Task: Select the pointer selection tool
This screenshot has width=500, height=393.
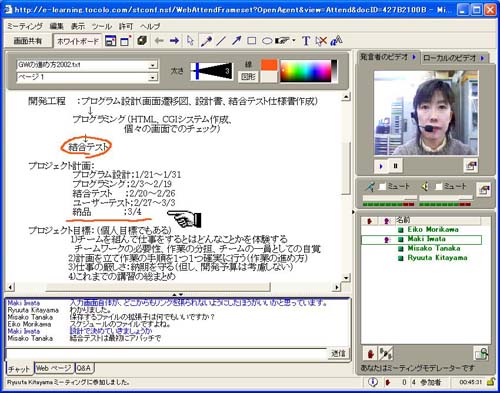Action: tap(190, 41)
